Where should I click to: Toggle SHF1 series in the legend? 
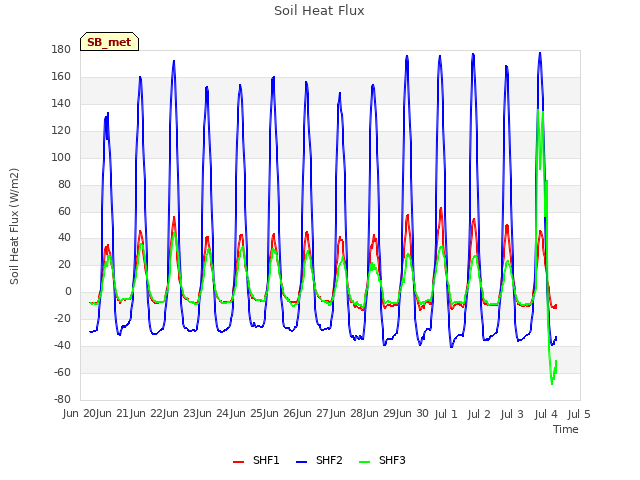point(256,460)
